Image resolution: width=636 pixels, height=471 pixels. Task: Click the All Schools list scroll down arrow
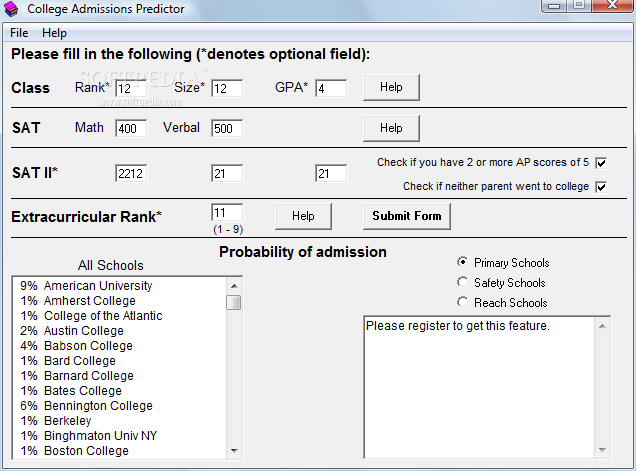click(x=234, y=450)
